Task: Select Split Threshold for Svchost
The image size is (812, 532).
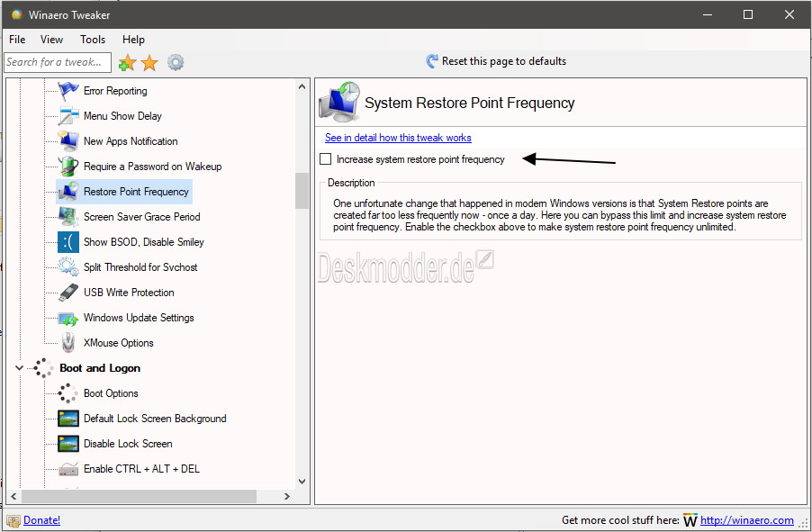Action: click(140, 267)
